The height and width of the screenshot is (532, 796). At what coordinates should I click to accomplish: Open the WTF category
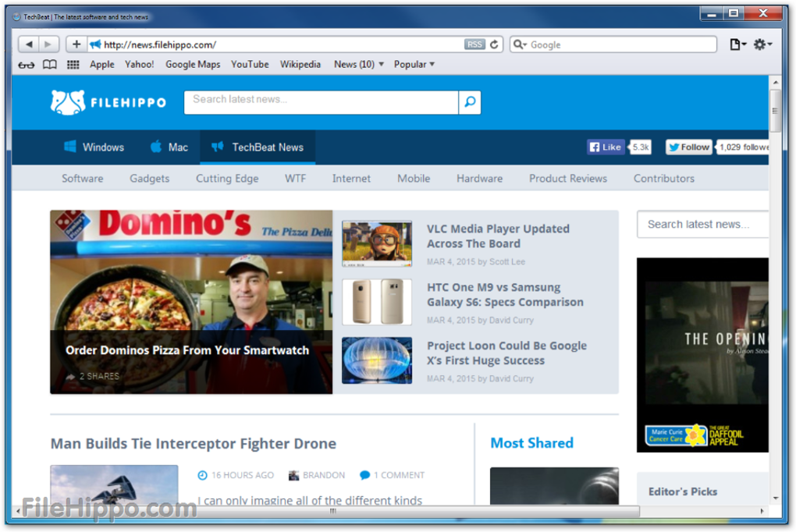[x=296, y=179]
